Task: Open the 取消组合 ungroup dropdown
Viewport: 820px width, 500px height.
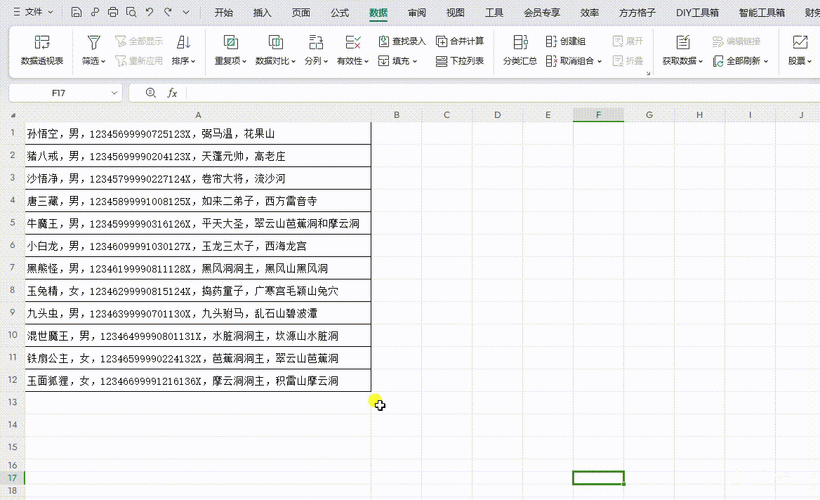Action: [574, 61]
